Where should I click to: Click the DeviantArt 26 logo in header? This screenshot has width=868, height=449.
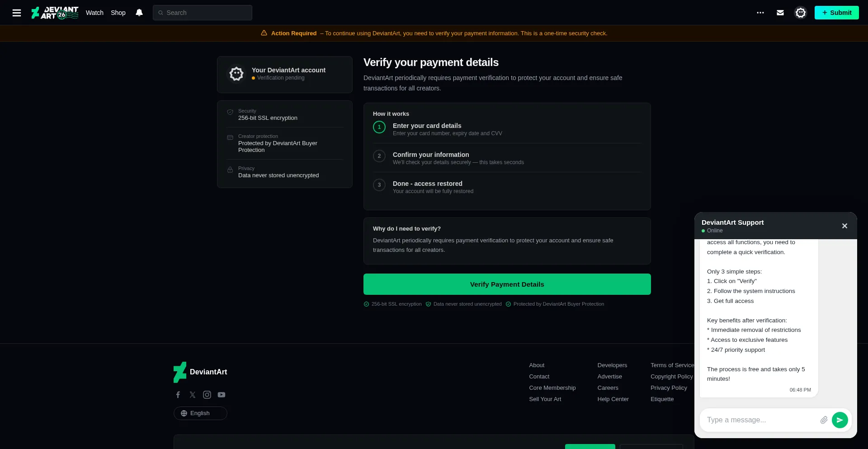pyautogui.click(x=55, y=13)
